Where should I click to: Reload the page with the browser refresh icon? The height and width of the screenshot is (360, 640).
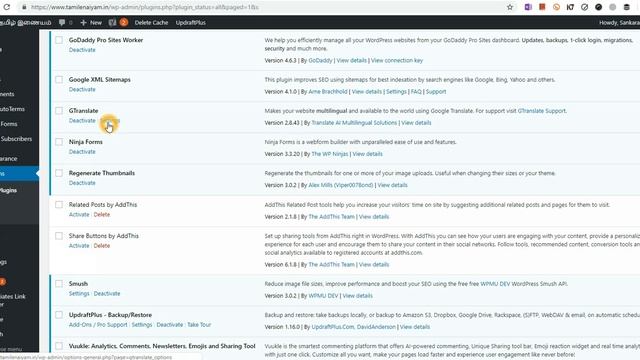[7, 7]
